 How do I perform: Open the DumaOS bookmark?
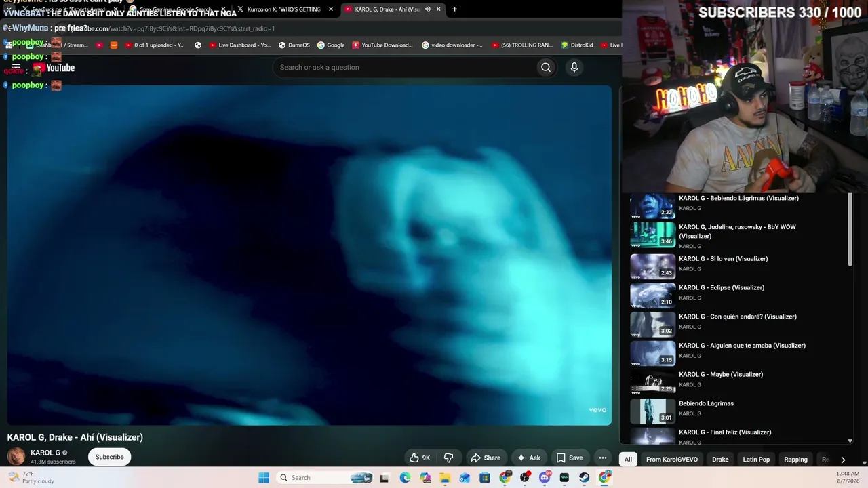pos(294,45)
